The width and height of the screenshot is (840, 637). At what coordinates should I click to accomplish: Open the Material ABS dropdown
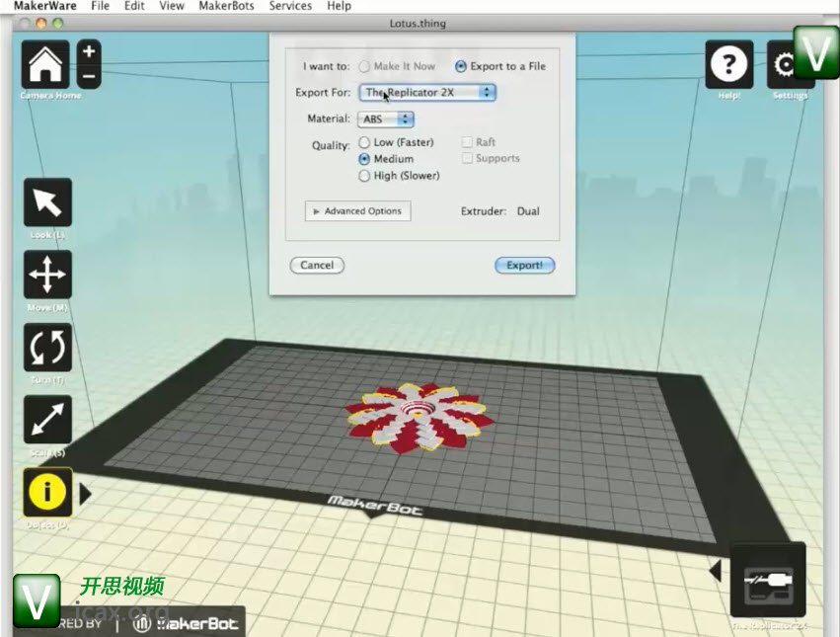[386, 119]
